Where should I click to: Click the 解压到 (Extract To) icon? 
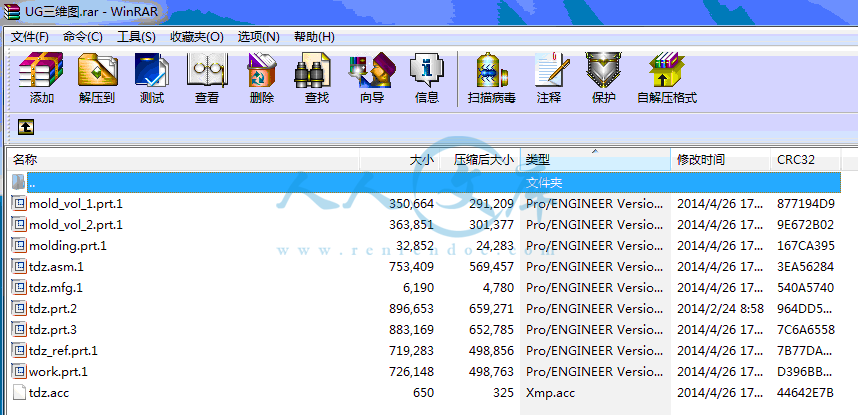tap(97, 70)
